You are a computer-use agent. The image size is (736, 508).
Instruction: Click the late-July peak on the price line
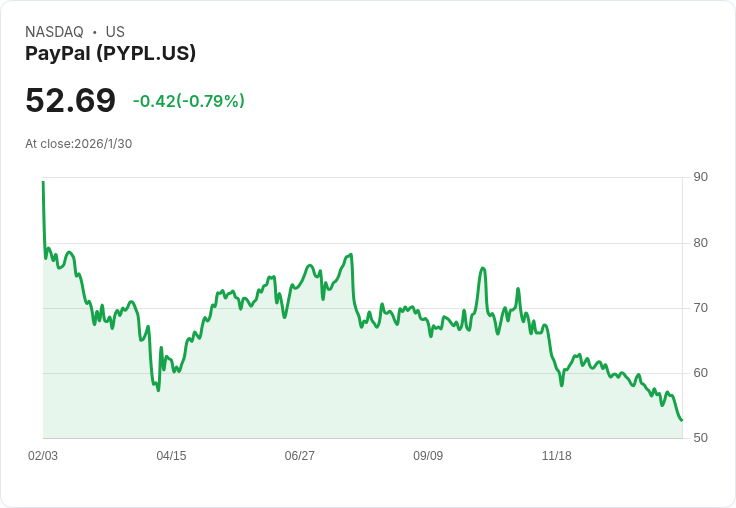351,254
